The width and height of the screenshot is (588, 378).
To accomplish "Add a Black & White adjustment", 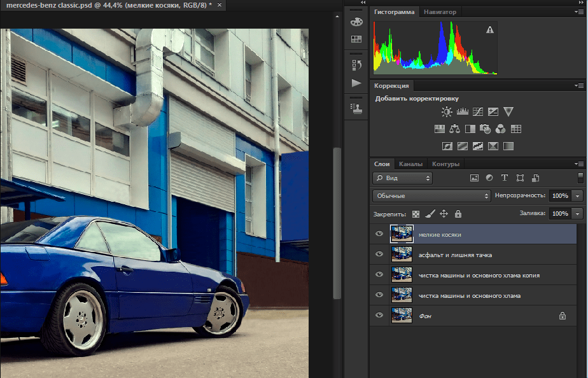I will pyautogui.click(x=470, y=129).
